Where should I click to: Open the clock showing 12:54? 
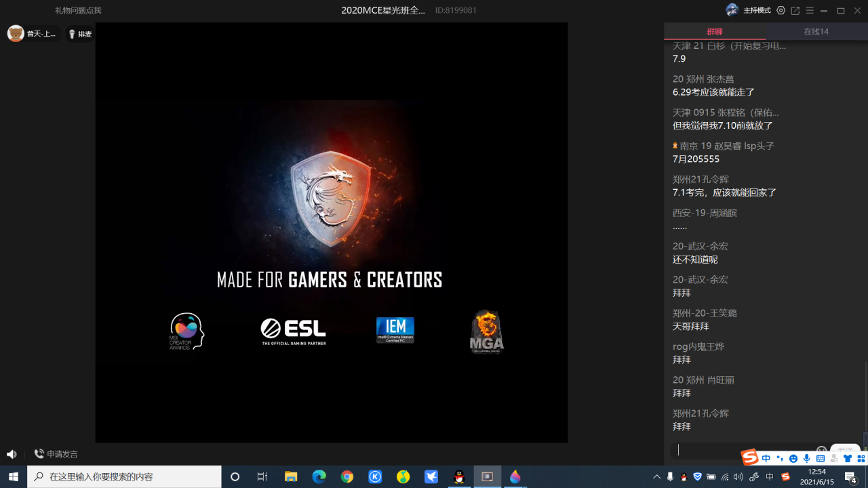(816, 476)
